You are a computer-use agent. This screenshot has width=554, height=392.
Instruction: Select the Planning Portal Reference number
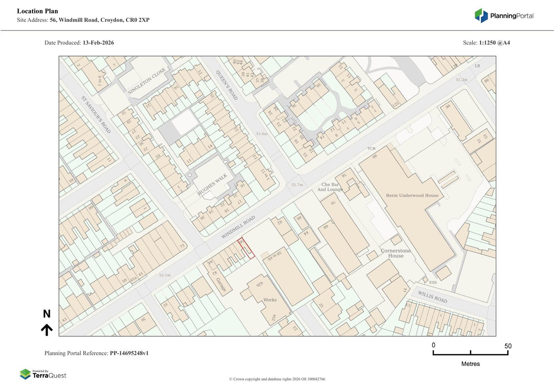129,353
